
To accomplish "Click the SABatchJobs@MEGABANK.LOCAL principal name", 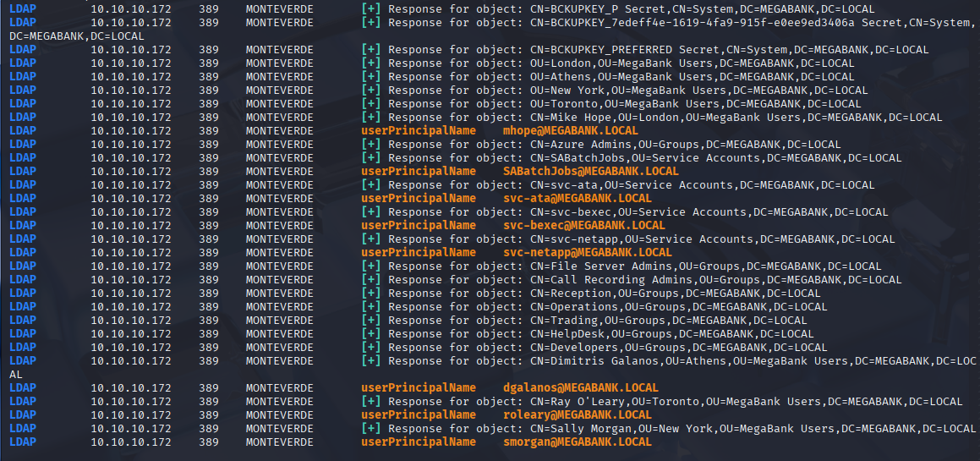I will click(x=591, y=172).
